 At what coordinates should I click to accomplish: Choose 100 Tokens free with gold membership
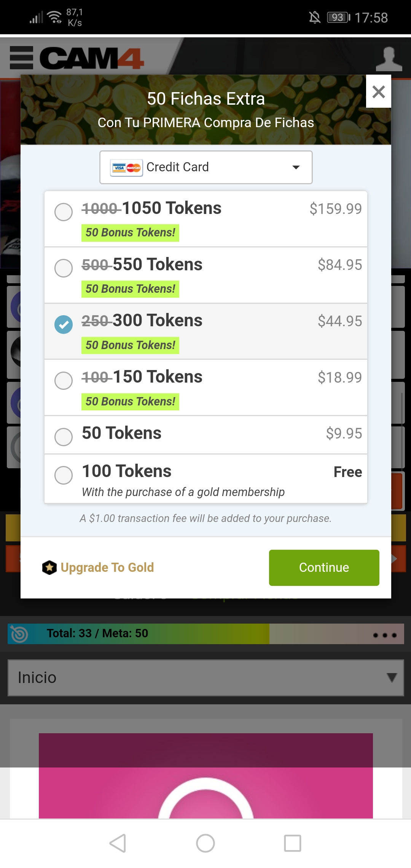[64, 475]
